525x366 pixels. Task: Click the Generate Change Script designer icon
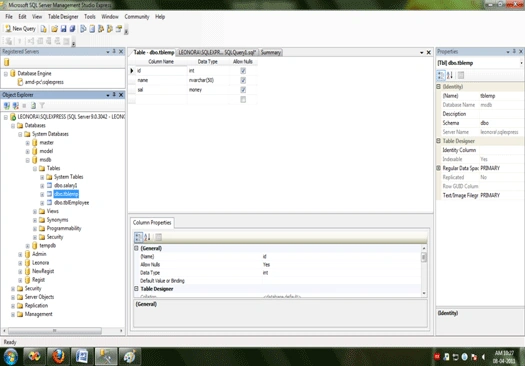point(9,41)
